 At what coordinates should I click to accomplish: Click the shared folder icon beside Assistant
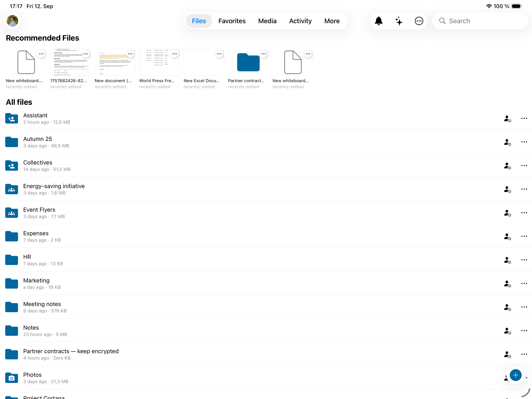coord(11,118)
